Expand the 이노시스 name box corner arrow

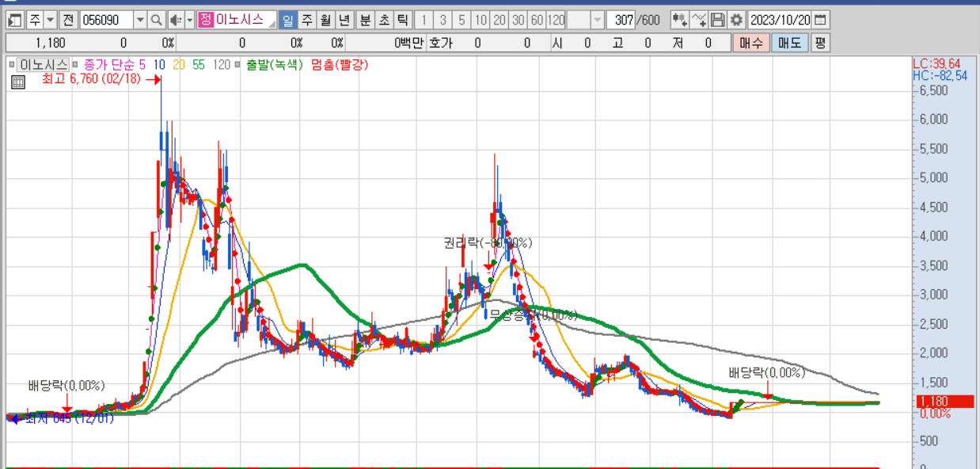click(272, 25)
